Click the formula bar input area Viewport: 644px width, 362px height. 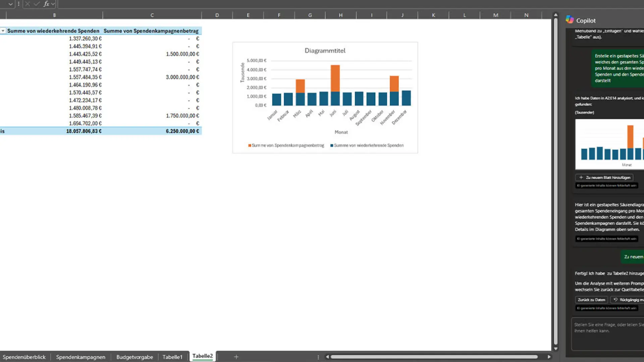pyautogui.click(x=351, y=4)
